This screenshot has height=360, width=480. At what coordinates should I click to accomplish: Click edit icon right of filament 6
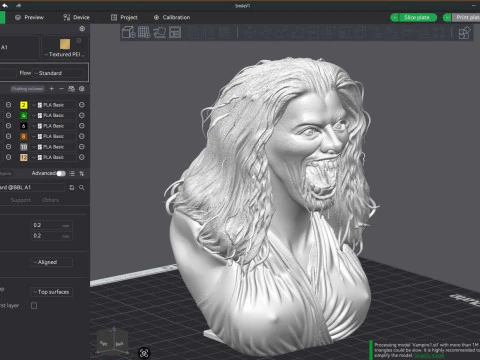click(82, 126)
